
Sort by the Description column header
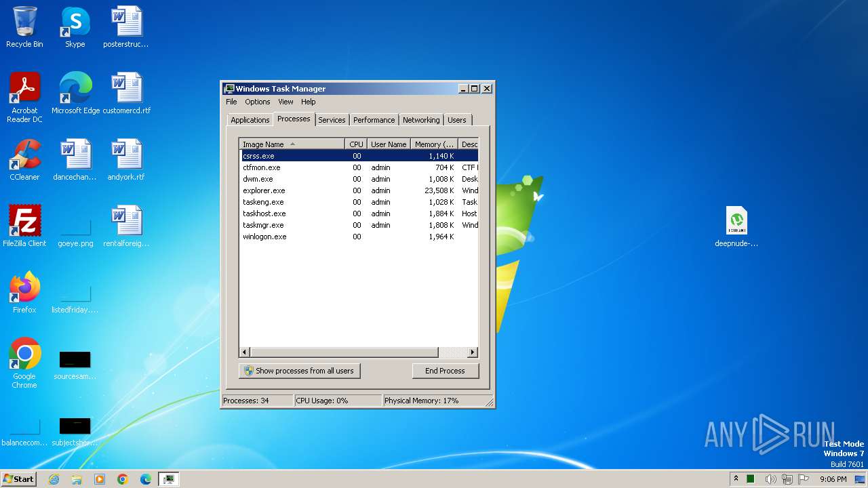tap(469, 144)
